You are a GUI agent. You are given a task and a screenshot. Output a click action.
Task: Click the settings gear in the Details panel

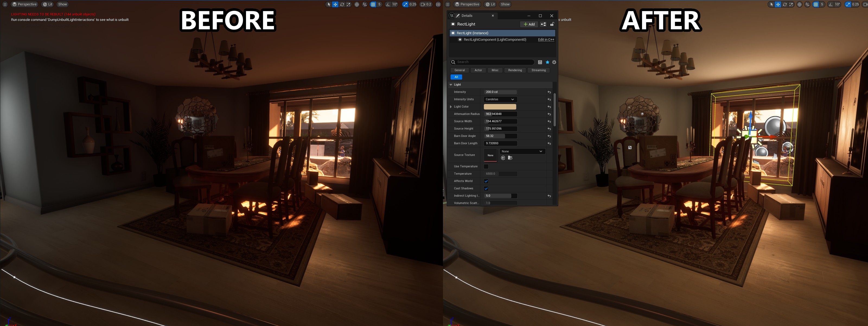coord(554,62)
